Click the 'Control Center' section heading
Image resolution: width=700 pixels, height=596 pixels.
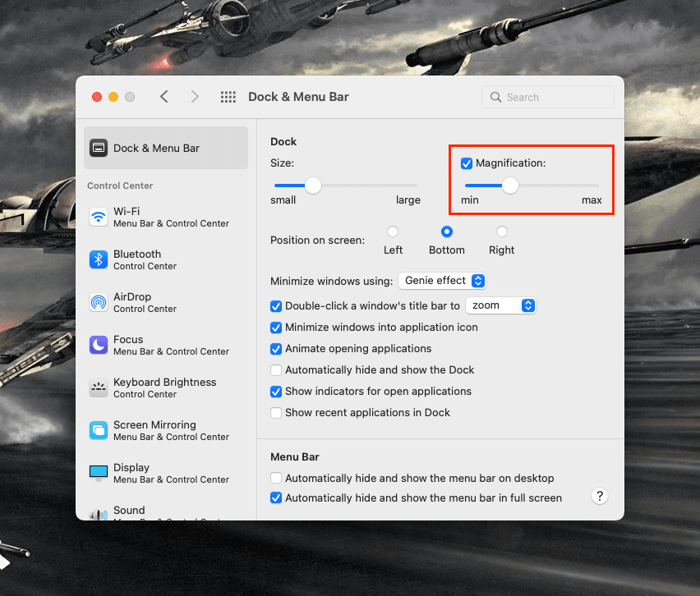pos(120,186)
